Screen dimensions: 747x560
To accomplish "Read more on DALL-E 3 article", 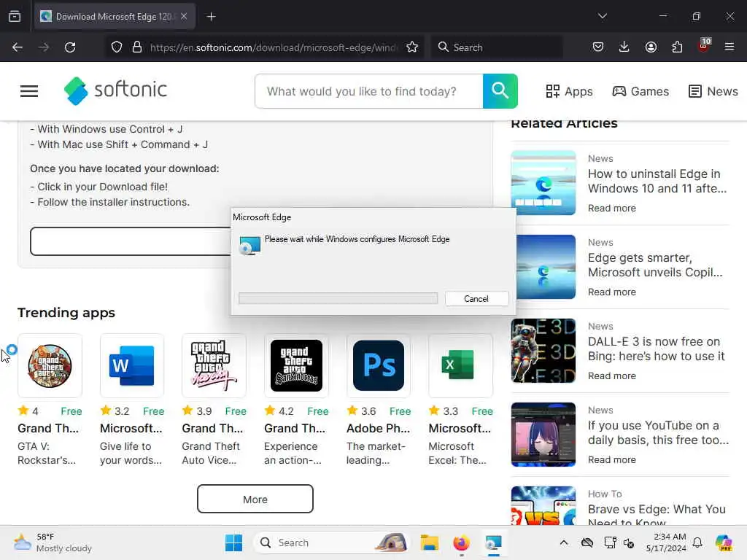I will tap(612, 376).
